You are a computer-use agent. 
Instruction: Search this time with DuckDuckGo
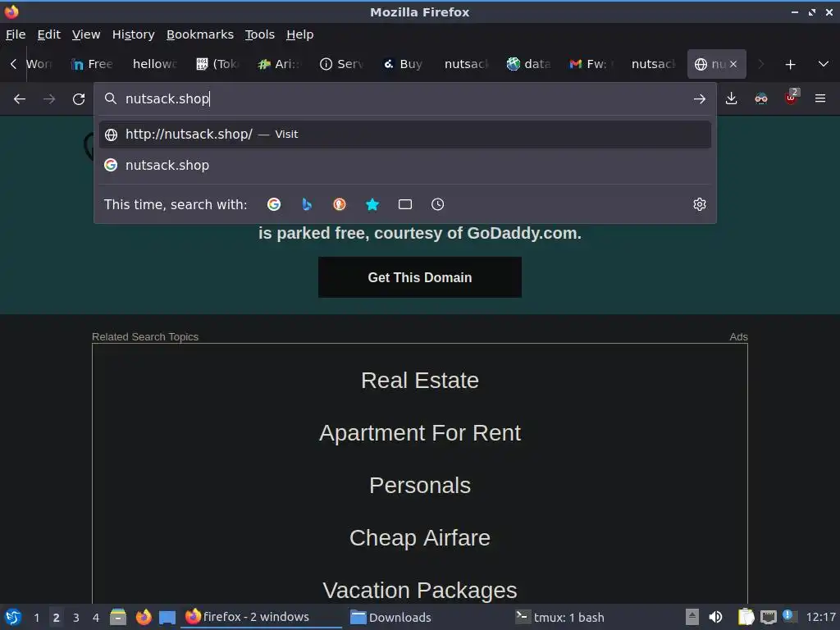click(340, 204)
